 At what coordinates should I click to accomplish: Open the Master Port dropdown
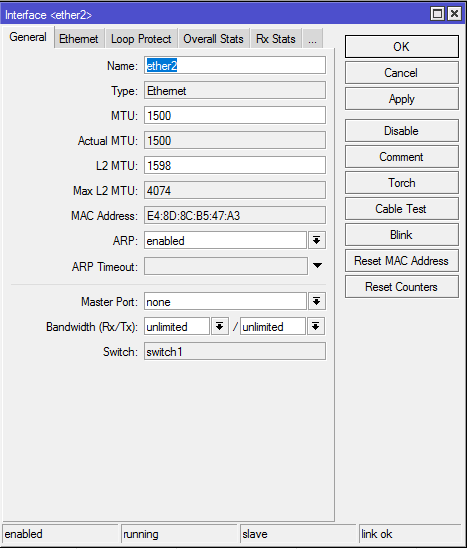317,301
